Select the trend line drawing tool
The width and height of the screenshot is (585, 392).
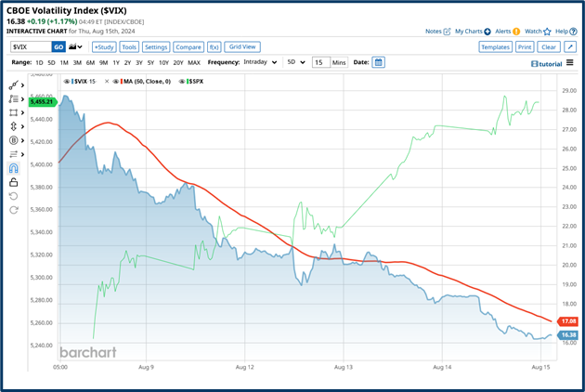13,85
